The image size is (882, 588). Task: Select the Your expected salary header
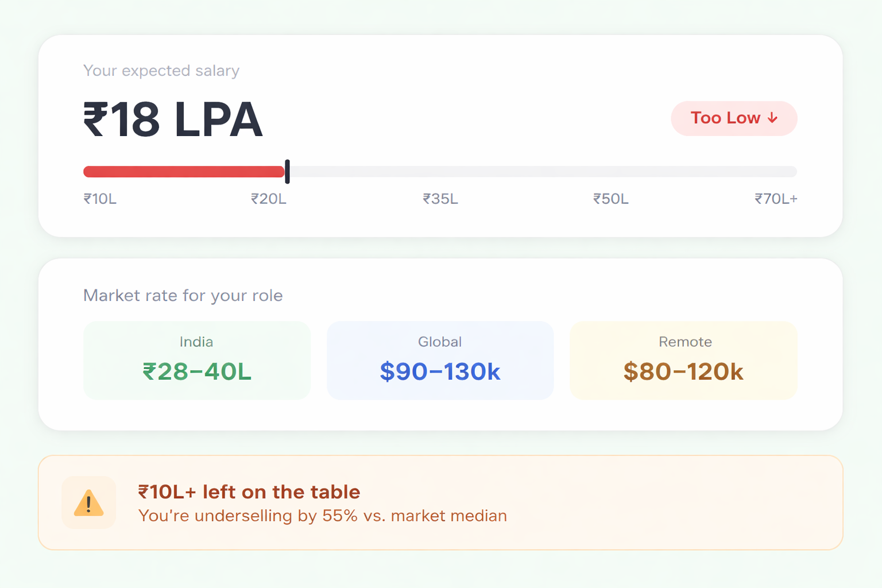tap(161, 70)
